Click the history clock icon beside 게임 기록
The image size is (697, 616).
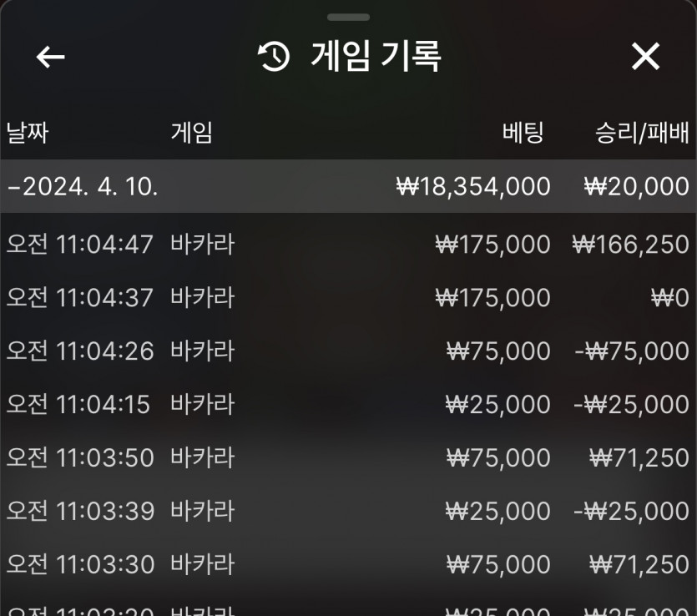[x=274, y=57]
